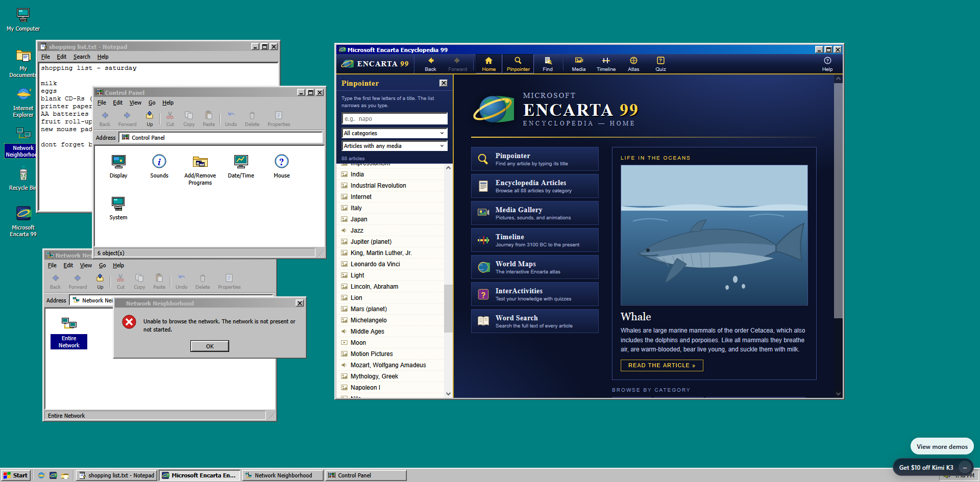Viewport: 980px width, 482px height.
Task: Open InterActivities from Encarta home
Action: [x=534, y=294]
